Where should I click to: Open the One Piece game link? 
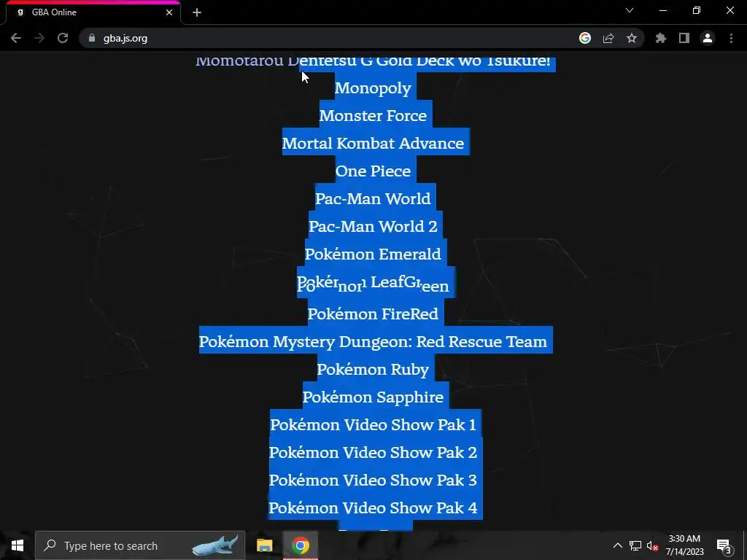click(x=373, y=171)
